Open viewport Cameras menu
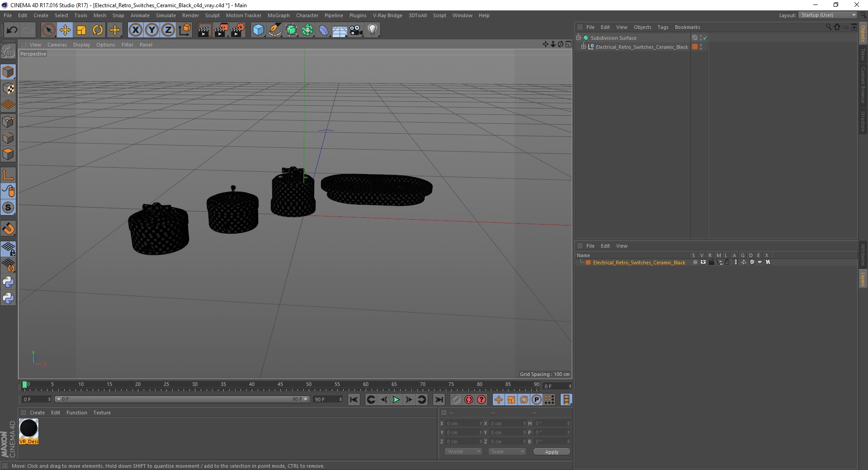This screenshot has width=868, height=470. point(57,45)
